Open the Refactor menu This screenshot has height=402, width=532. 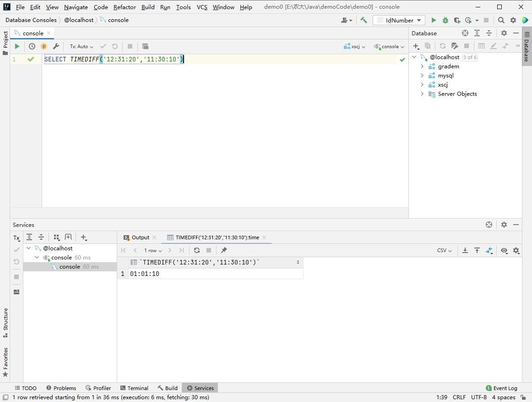click(125, 7)
